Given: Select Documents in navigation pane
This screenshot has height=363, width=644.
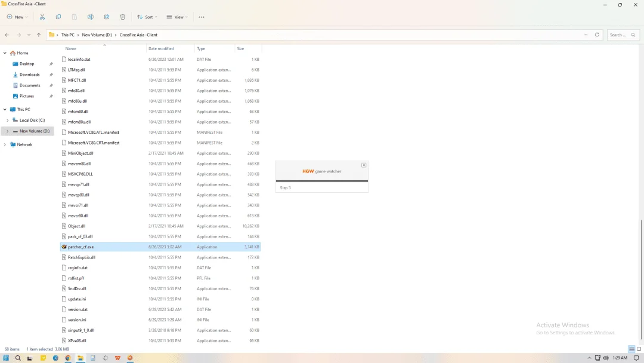Looking at the screenshot, I should [x=30, y=85].
